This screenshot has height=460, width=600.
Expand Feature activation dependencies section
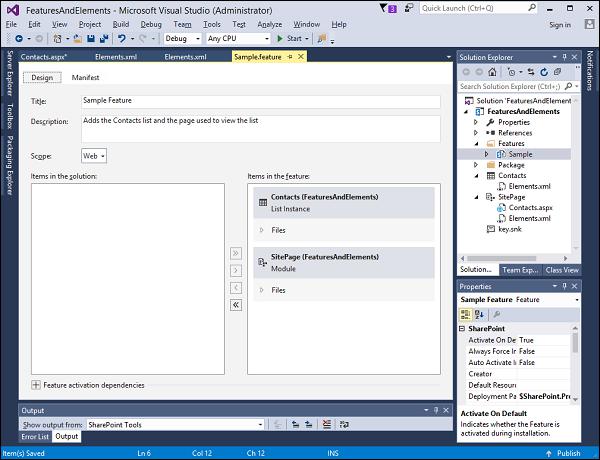tap(36, 385)
